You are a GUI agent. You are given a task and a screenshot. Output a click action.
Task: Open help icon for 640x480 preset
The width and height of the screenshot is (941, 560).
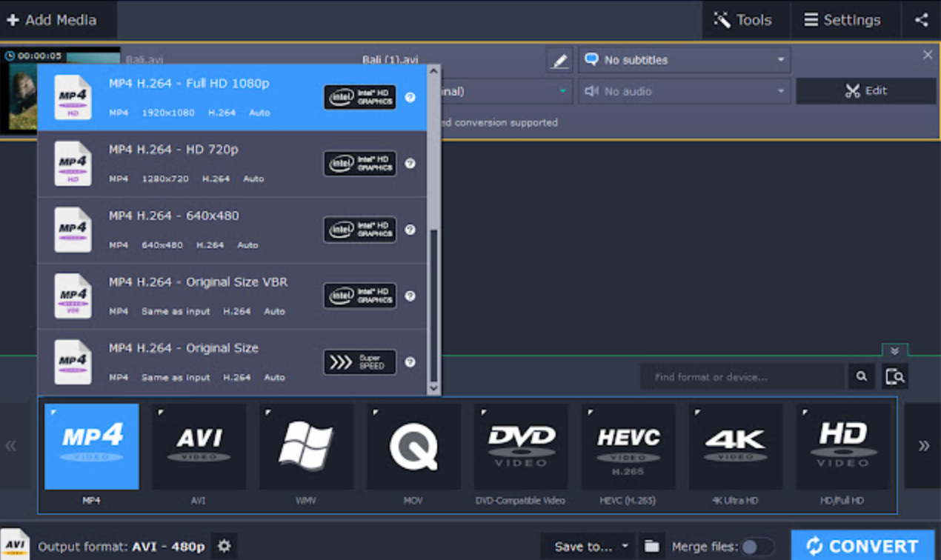click(x=410, y=230)
